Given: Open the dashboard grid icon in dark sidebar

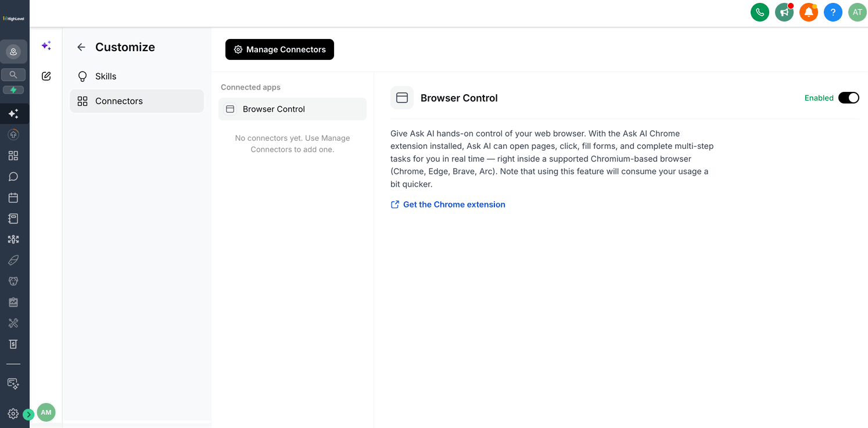Looking at the screenshot, I should [13, 156].
